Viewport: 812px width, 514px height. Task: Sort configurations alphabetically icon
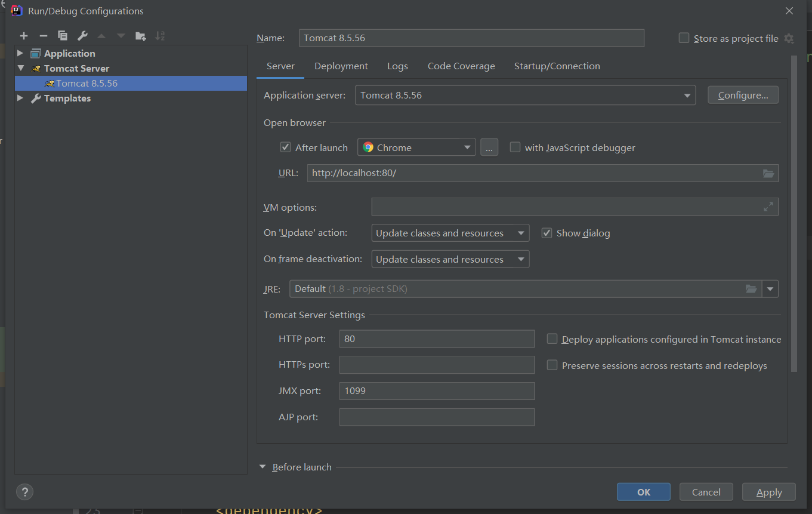[x=160, y=36]
